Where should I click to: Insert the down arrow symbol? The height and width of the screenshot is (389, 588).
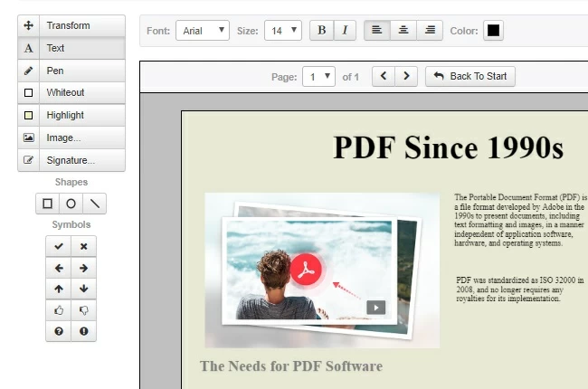(83, 289)
